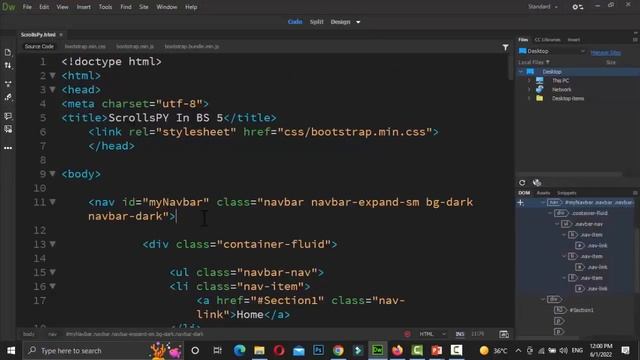Click the Dreamweaver taskbar icon
This screenshot has height=360, width=640.
(x=378, y=350)
